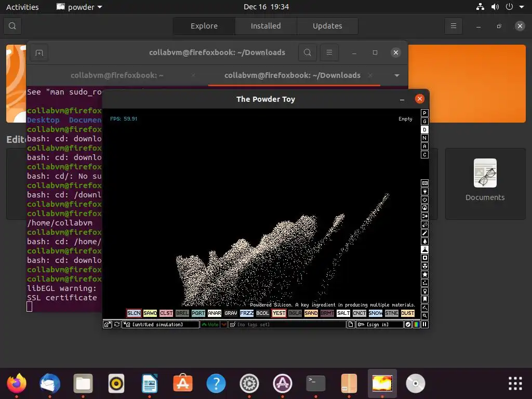Image resolution: width=532 pixels, height=399 pixels.
Task: Choose the DUST element
Action: click(408, 313)
